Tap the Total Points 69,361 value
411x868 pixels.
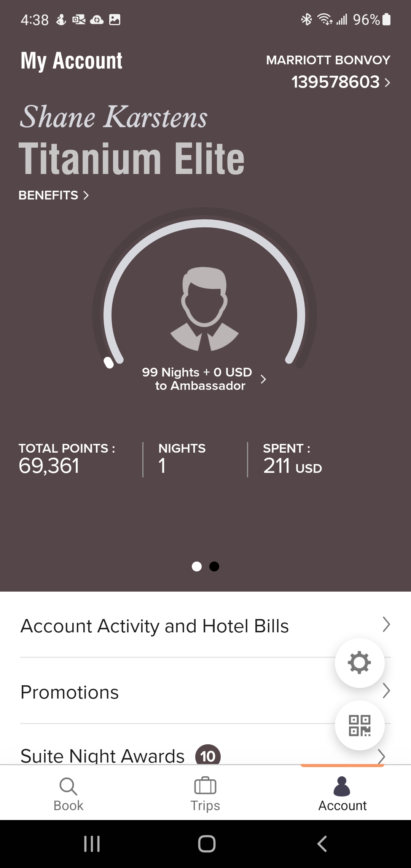[49, 466]
